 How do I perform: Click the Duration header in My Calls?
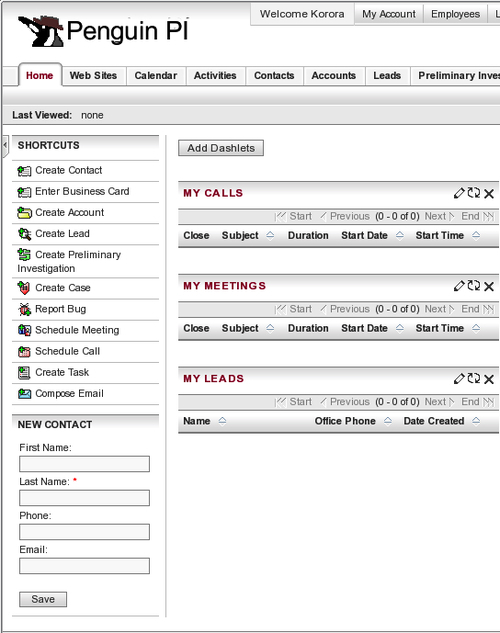click(x=308, y=236)
